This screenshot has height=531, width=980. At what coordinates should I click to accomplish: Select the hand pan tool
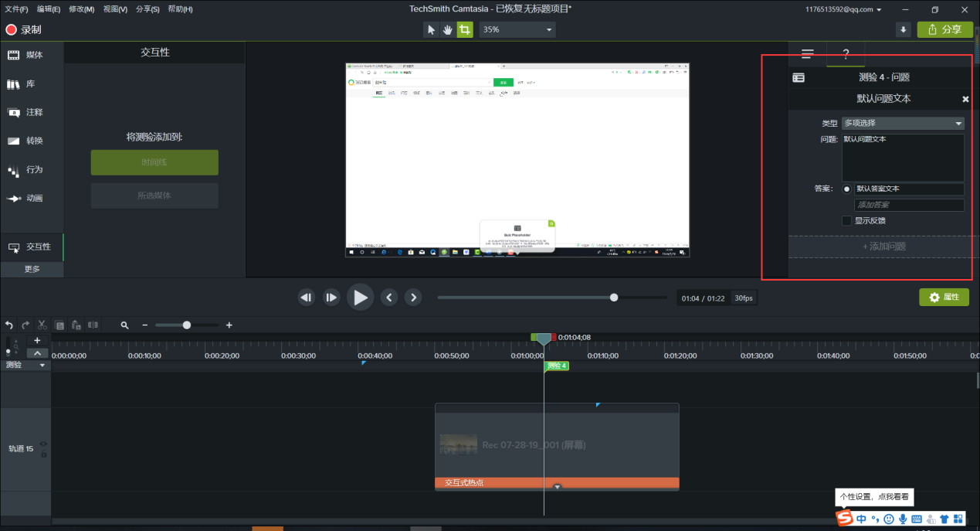click(448, 29)
